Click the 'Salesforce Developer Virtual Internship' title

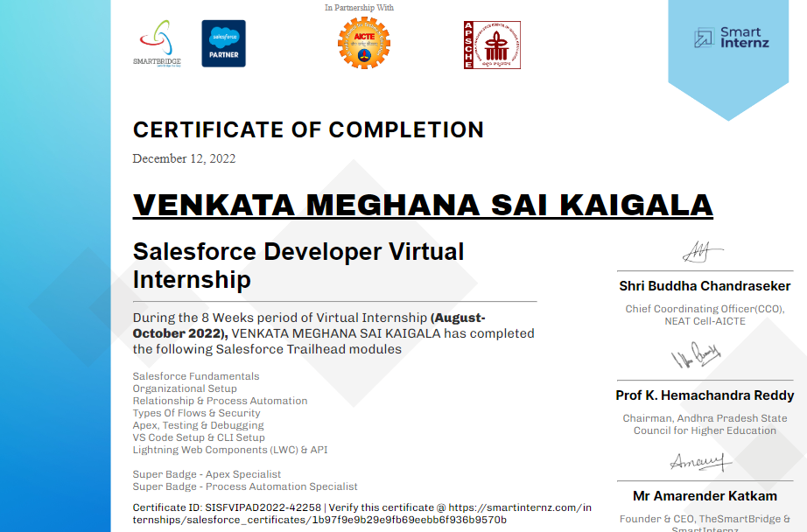[298, 265]
